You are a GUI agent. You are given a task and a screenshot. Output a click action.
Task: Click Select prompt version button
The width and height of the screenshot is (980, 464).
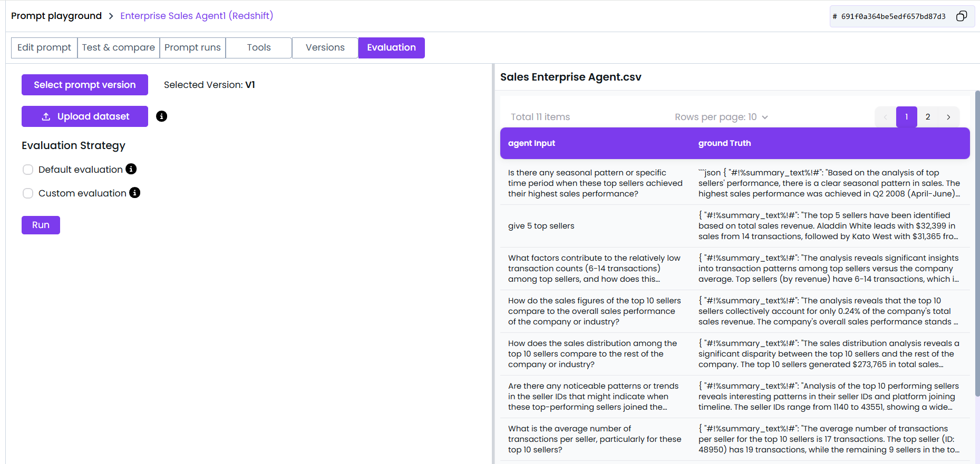[85, 85]
